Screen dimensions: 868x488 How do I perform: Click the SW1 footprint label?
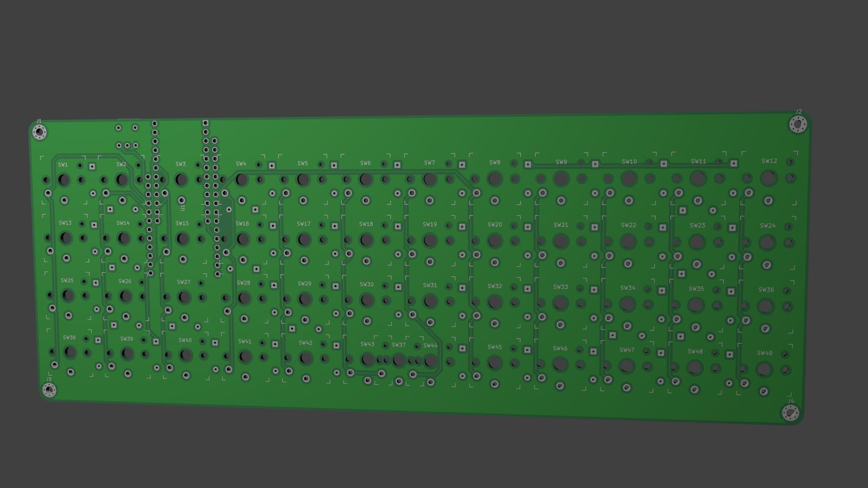(x=63, y=165)
